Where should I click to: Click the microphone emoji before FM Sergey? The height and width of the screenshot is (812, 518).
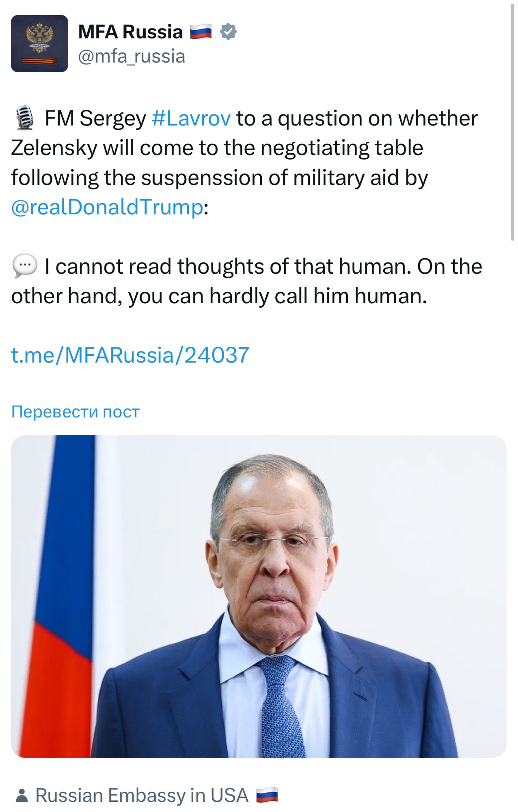pos(25,118)
